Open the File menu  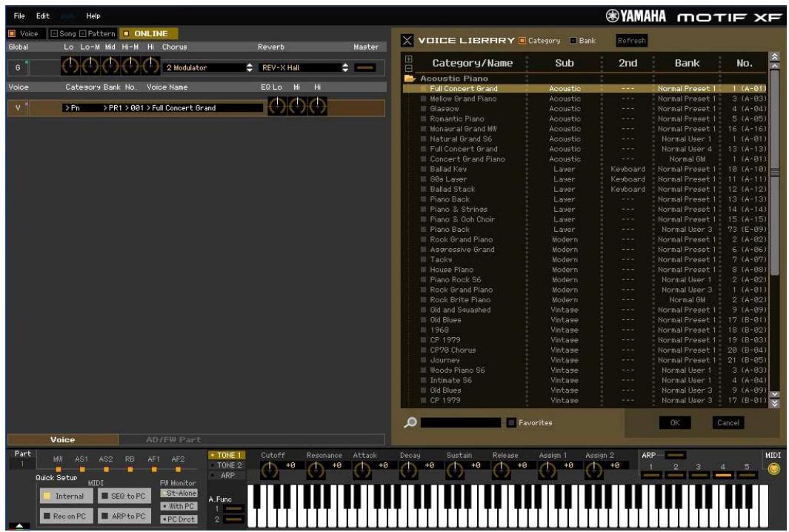click(19, 16)
